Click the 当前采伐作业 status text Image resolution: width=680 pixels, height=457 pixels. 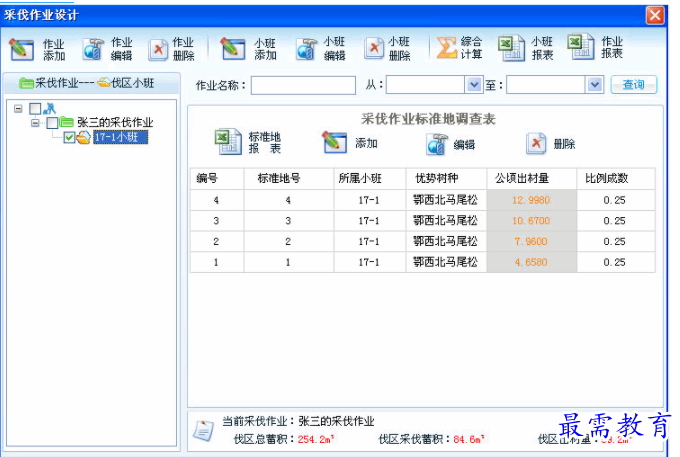pyautogui.click(x=298, y=421)
